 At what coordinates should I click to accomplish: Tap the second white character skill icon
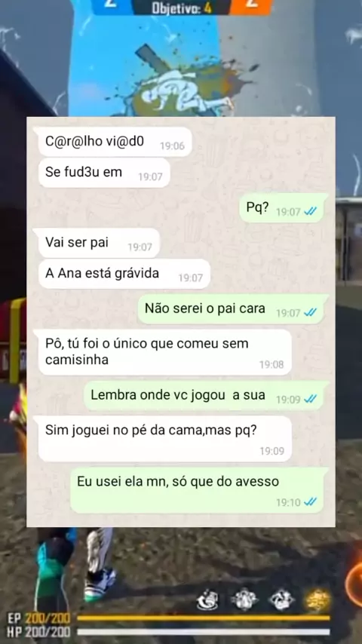[x=244, y=600]
